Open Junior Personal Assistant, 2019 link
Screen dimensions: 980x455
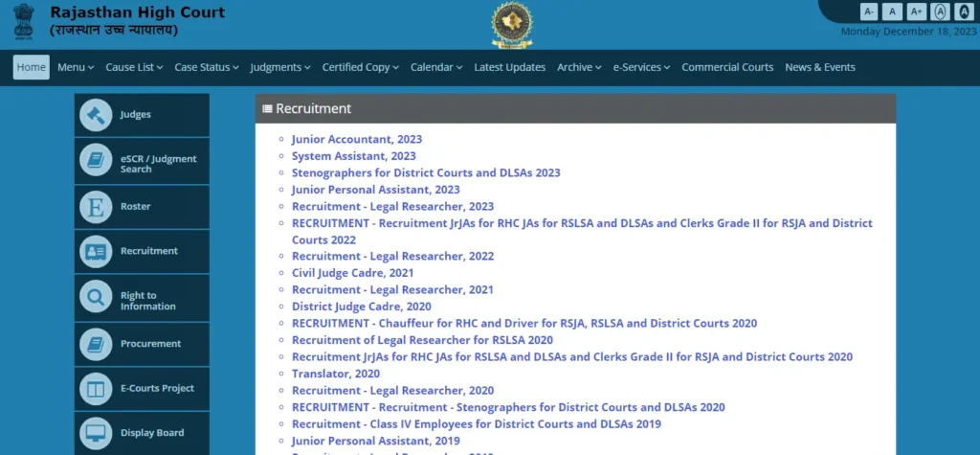click(x=375, y=442)
